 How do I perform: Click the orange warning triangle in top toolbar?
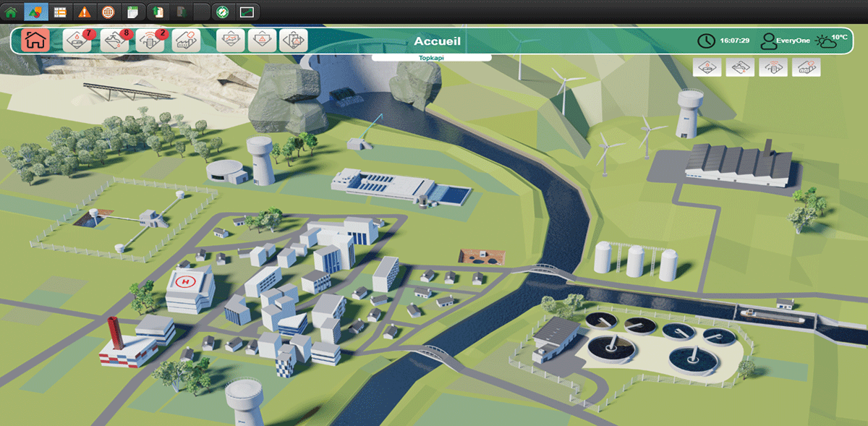click(x=85, y=12)
